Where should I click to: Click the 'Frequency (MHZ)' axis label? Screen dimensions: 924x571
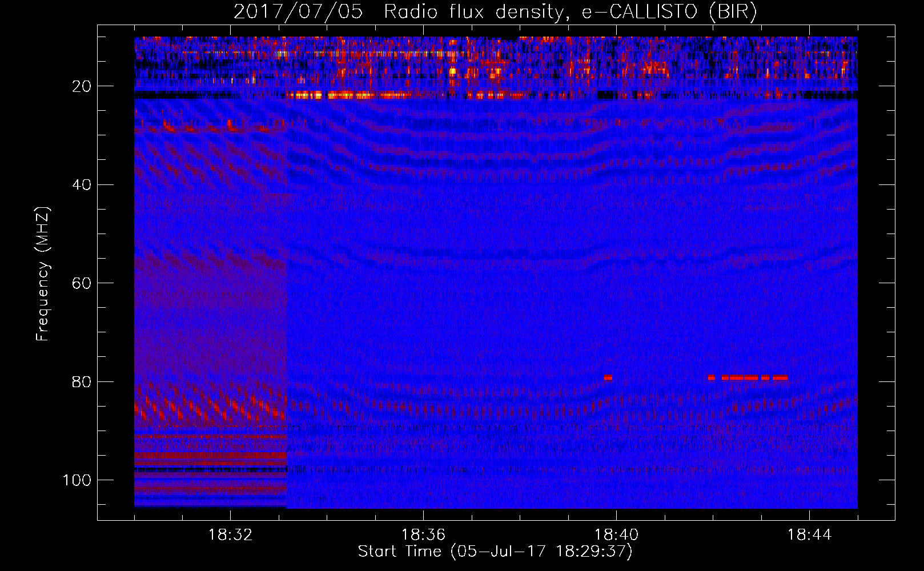(43, 274)
